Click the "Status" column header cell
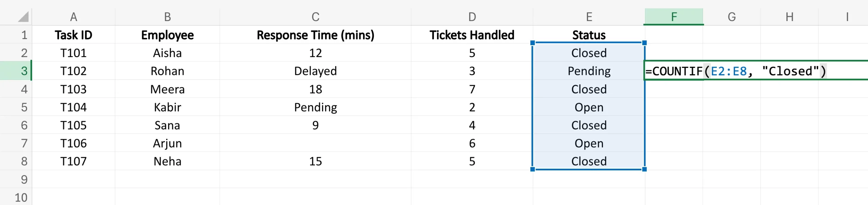The image size is (868, 205). (589, 35)
